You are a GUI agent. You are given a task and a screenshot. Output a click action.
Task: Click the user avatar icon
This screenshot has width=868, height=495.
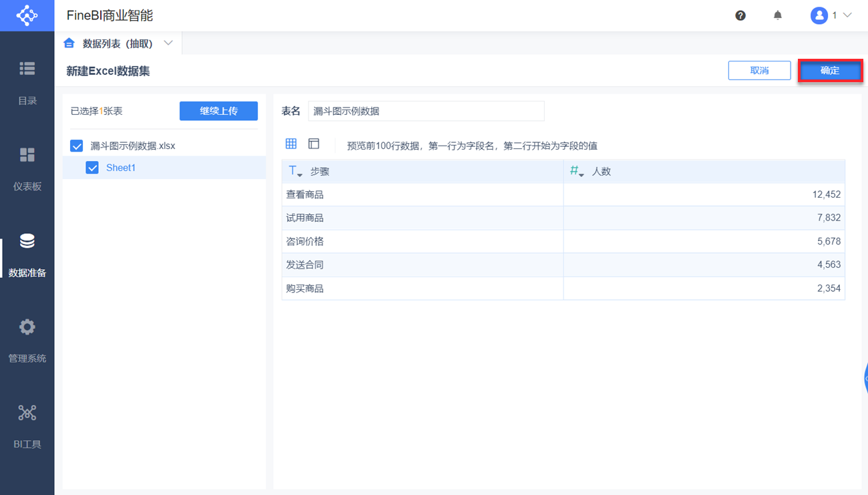[819, 15]
